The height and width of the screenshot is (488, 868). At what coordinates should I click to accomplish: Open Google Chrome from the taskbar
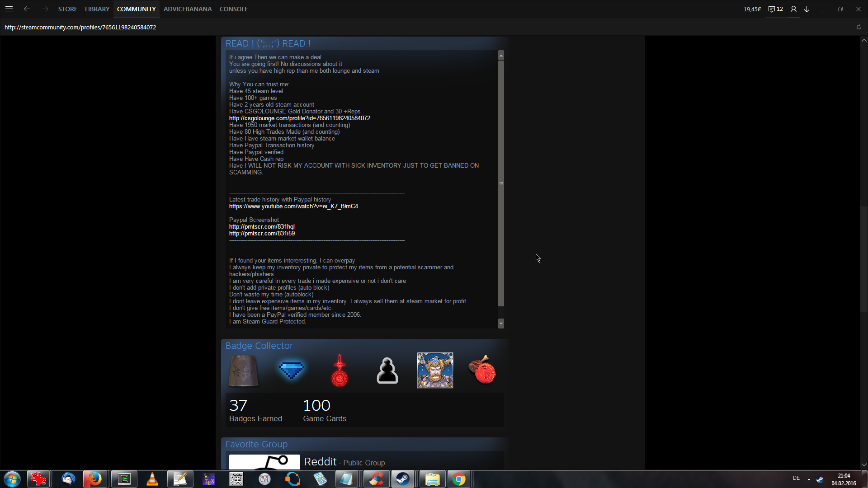(458, 479)
